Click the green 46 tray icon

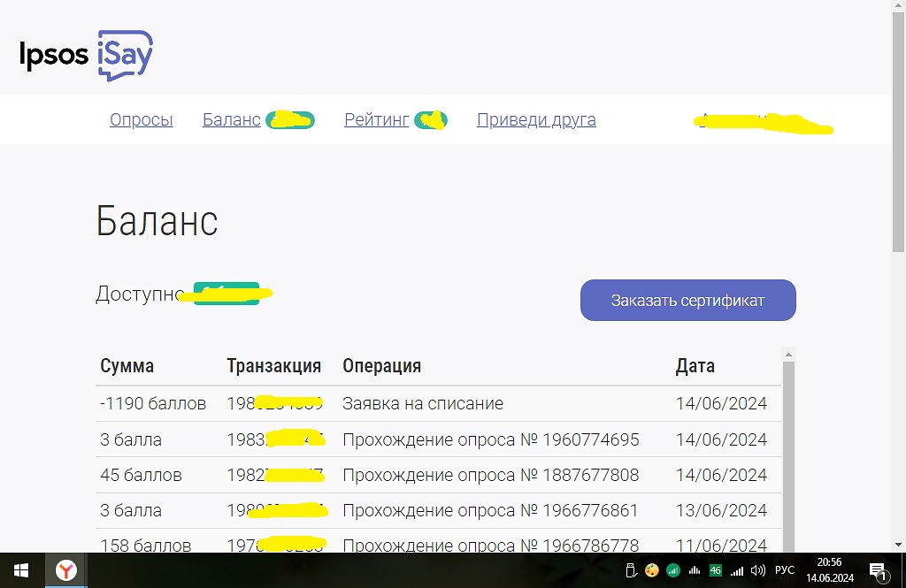[715, 570]
